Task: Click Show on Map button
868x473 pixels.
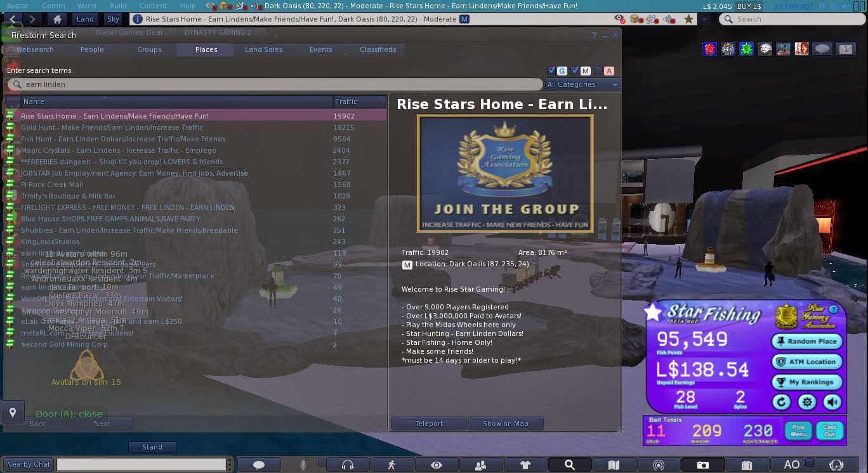Action: point(505,424)
